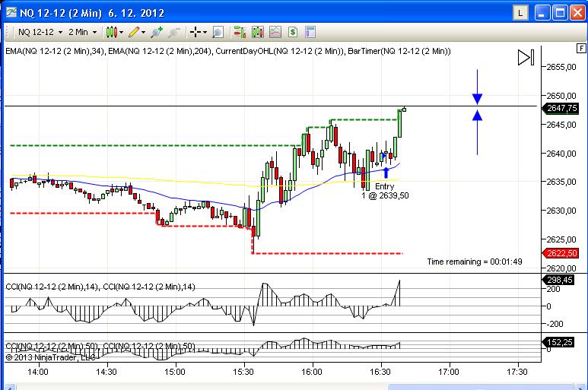Click the CCI 14 panel label

(100, 287)
